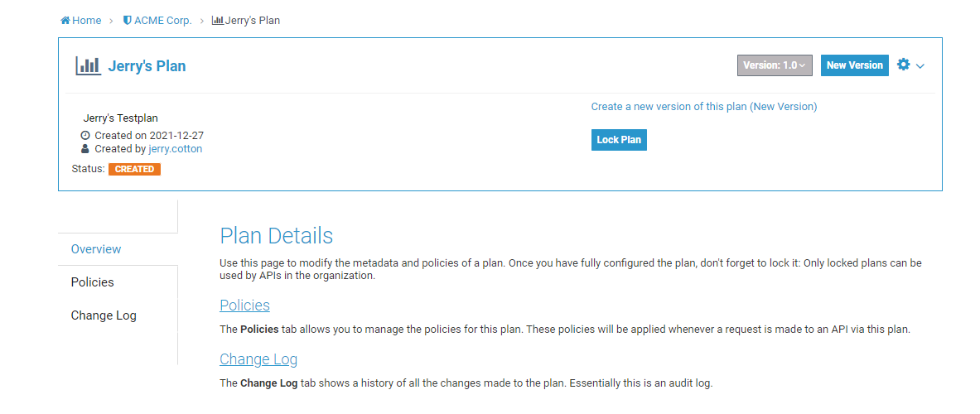Image resolution: width=980 pixels, height=414 pixels.
Task: Click the user icon beside Created by
Action: click(85, 149)
